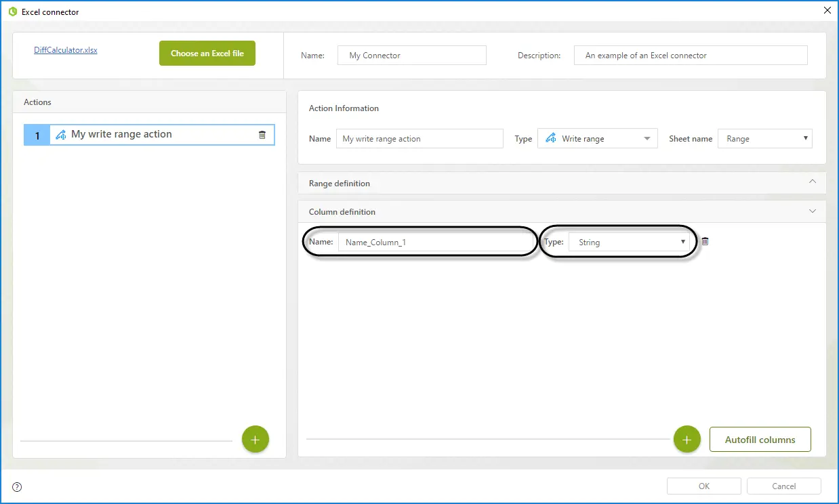Open help question mark icon
Screen dimensions: 839x504
[x=17, y=486]
